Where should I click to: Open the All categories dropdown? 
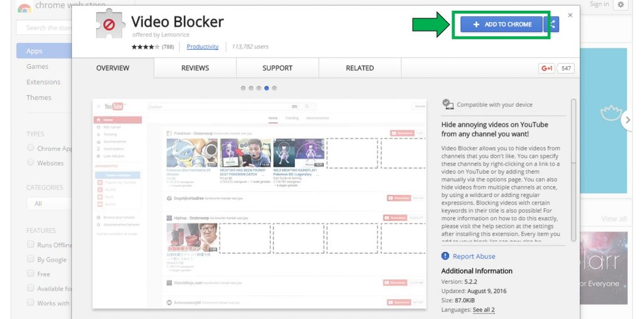click(x=49, y=203)
